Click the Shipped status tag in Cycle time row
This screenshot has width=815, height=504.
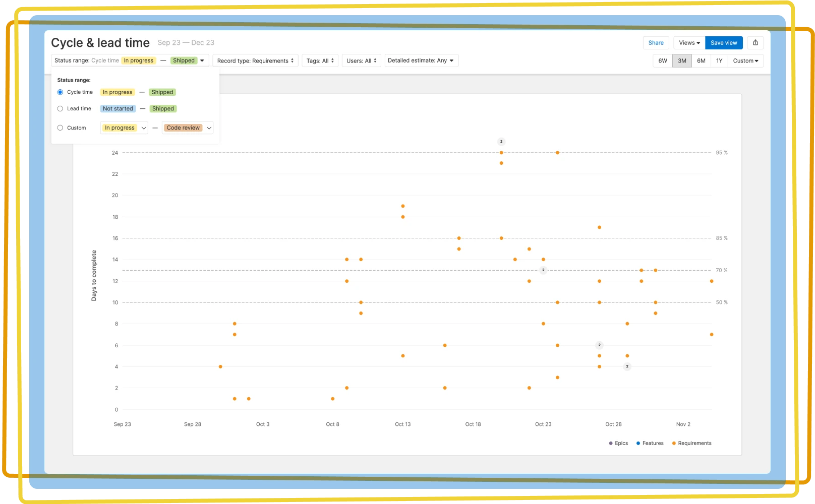(x=162, y=92)
